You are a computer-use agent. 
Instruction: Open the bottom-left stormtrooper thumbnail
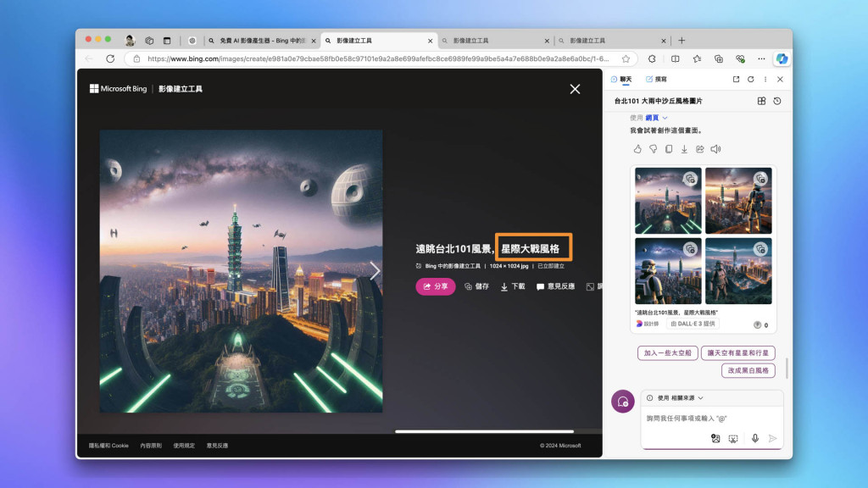coord(668,271)
